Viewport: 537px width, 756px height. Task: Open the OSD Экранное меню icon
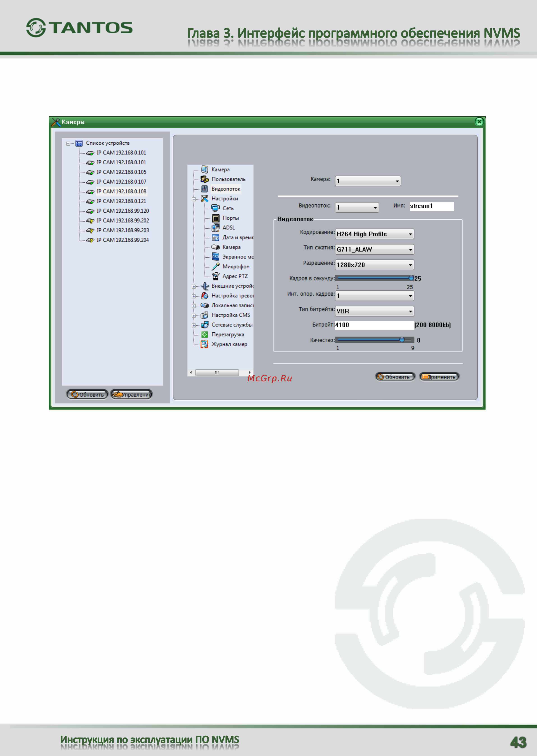coord(216,257)
